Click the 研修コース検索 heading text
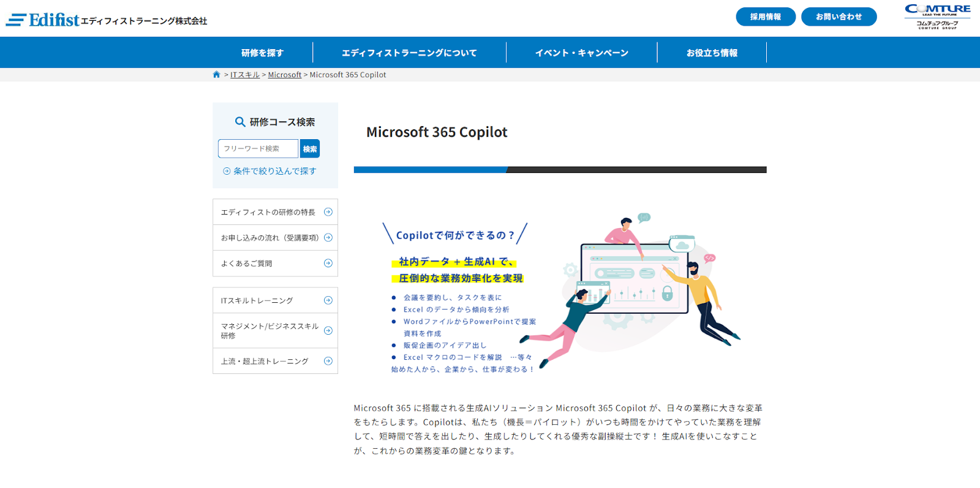The height and width of the screenshot is (488, 980). (282, 122)
